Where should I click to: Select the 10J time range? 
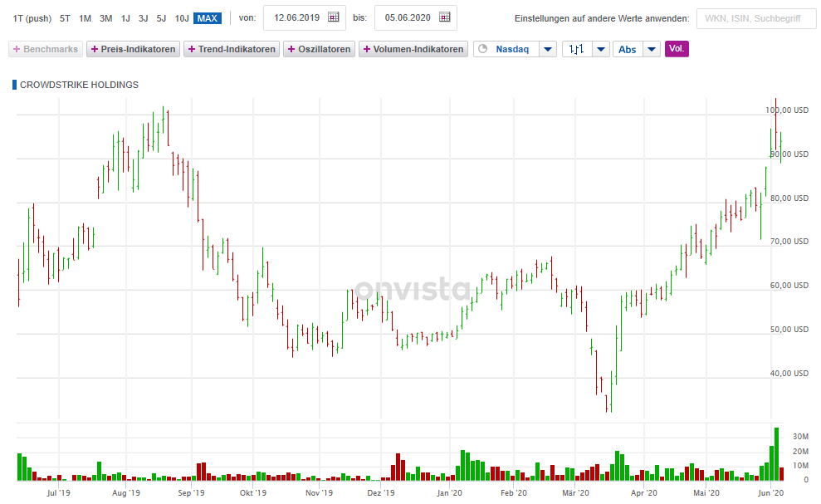182,18
